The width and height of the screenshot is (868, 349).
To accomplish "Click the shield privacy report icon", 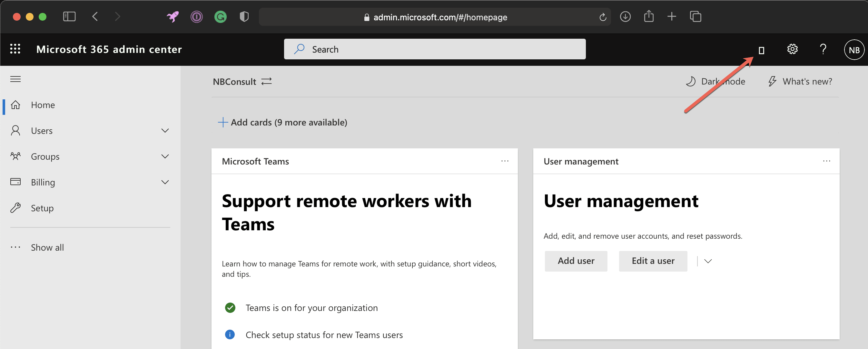I will tap(244, 16).
